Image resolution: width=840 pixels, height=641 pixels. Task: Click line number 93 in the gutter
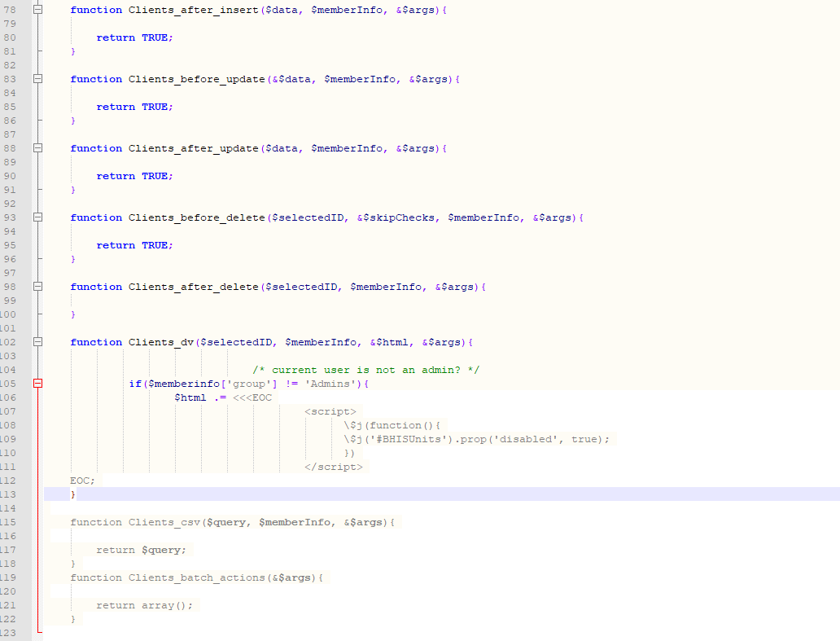tap(10, 217)
